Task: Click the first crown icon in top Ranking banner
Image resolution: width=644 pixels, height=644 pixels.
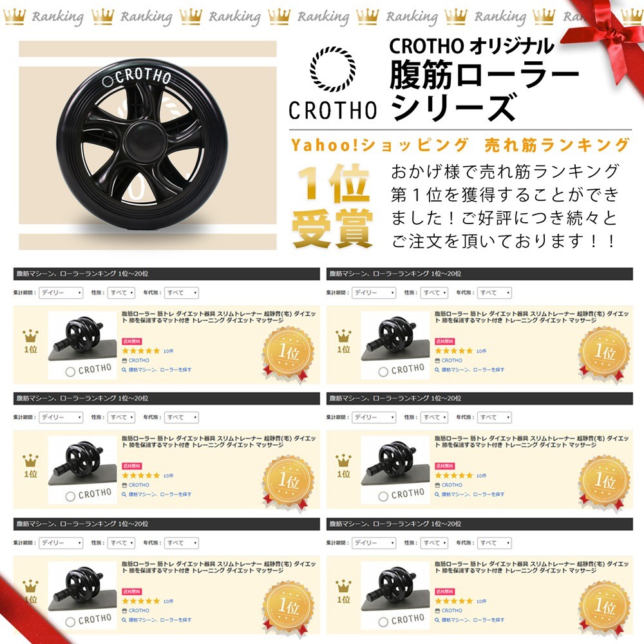Action: coord(15,16)
